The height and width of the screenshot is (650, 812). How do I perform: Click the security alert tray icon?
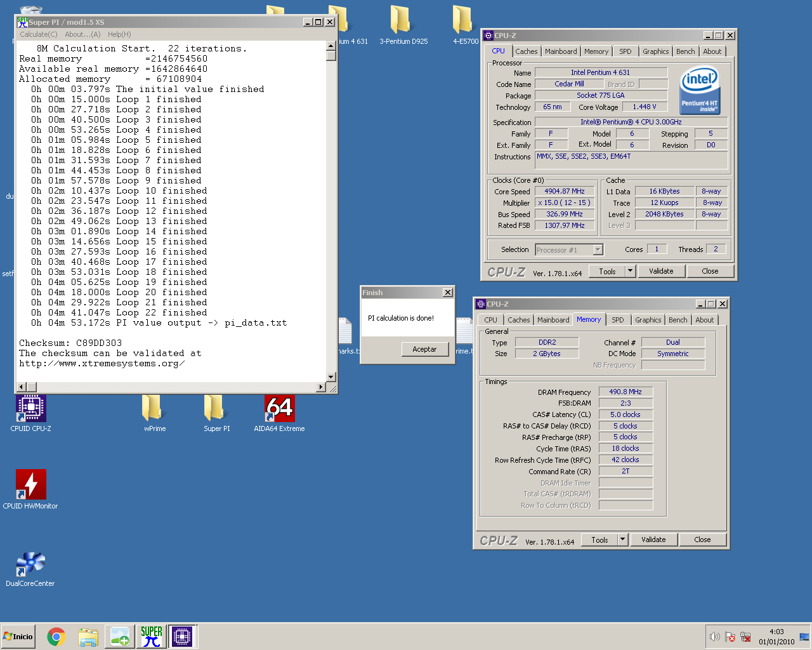[x=730, y=637]
